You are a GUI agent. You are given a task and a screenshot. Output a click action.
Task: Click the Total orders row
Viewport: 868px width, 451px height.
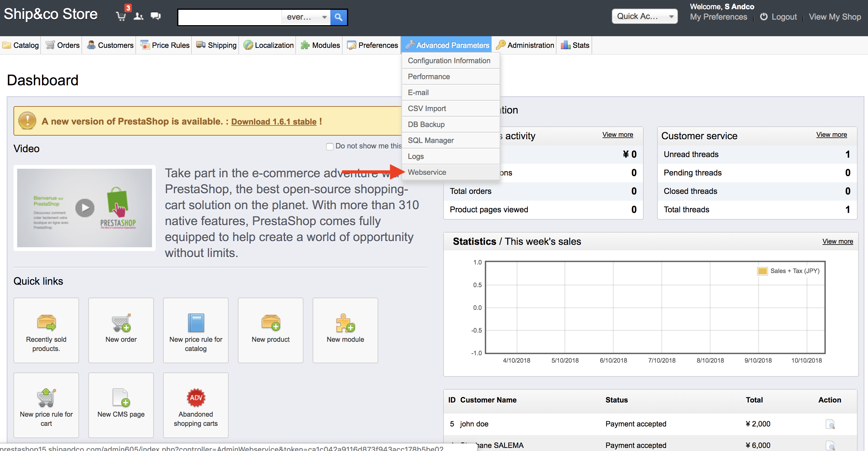543,191
